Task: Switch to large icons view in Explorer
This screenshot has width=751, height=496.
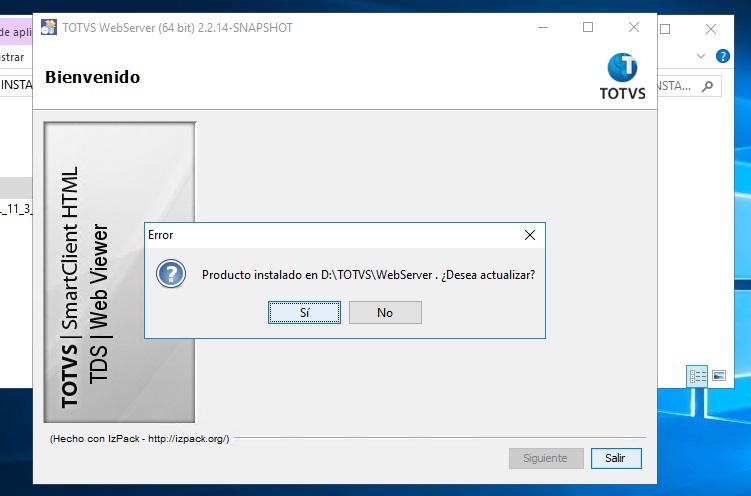Action: [719, 375]
